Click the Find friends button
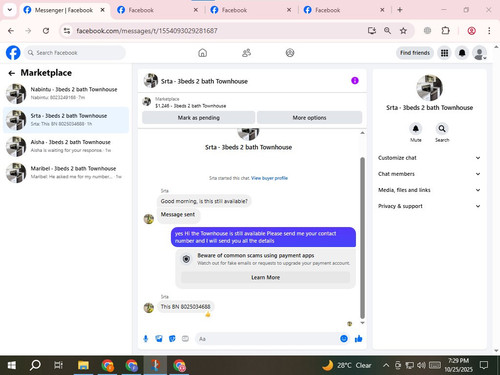This screenshot has width=500, height=375. (415, 53)
